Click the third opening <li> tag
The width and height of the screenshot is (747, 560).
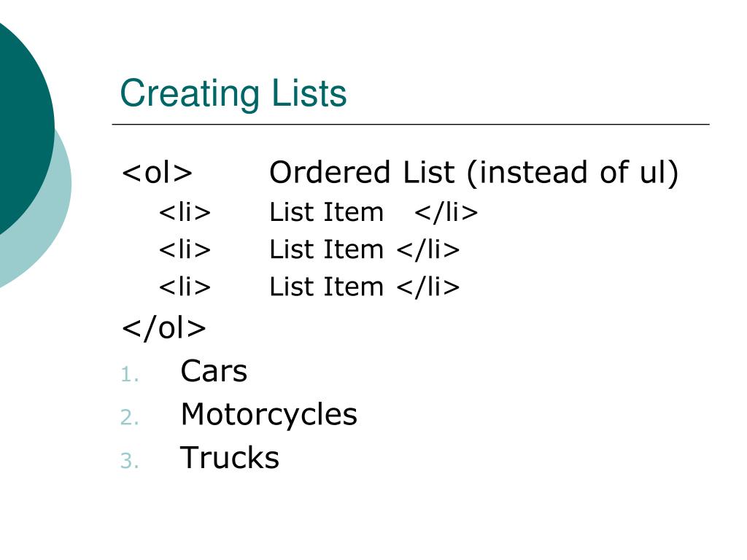[185, 287]
